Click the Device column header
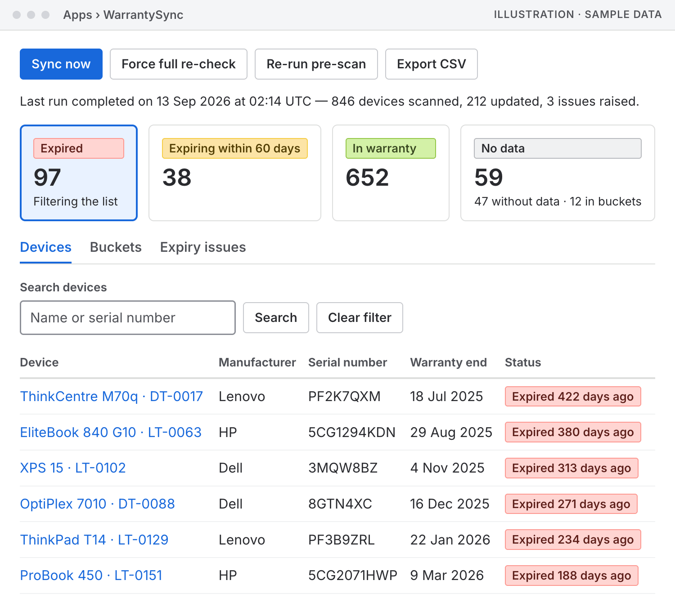 39,362
